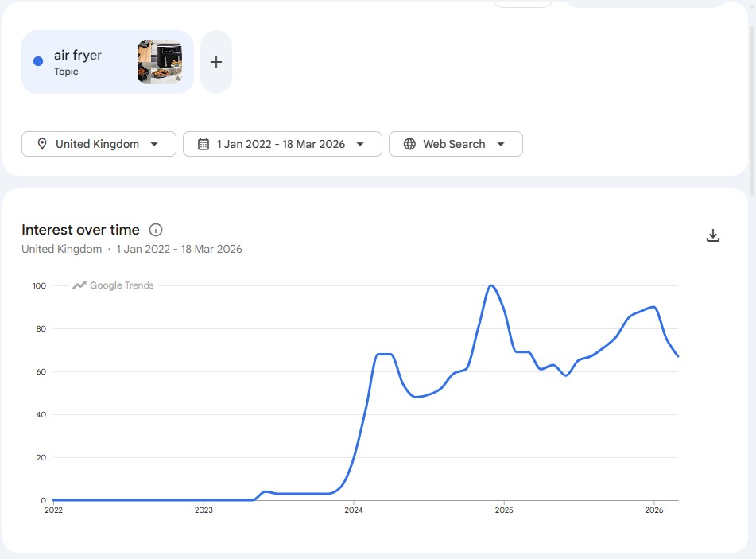The height and width of the screenshot is (559, 756).
Task: Click the Topic label under air fryer
Action: click(66, 72)
